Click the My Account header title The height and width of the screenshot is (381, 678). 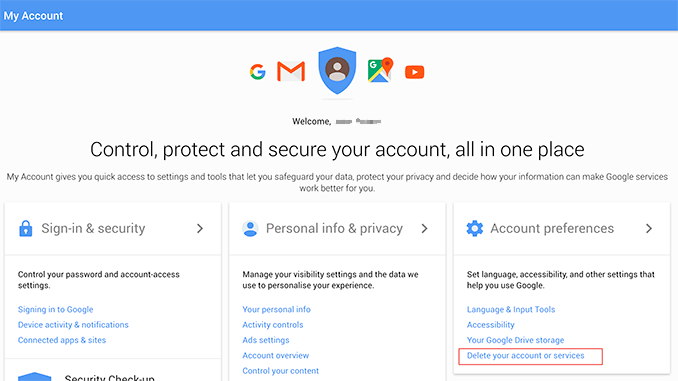click(33, 16)
